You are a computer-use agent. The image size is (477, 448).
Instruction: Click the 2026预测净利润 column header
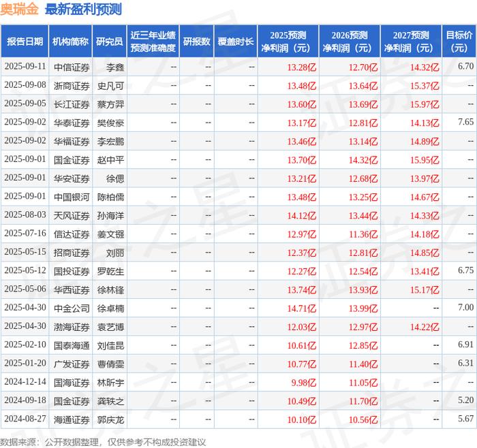350,42
